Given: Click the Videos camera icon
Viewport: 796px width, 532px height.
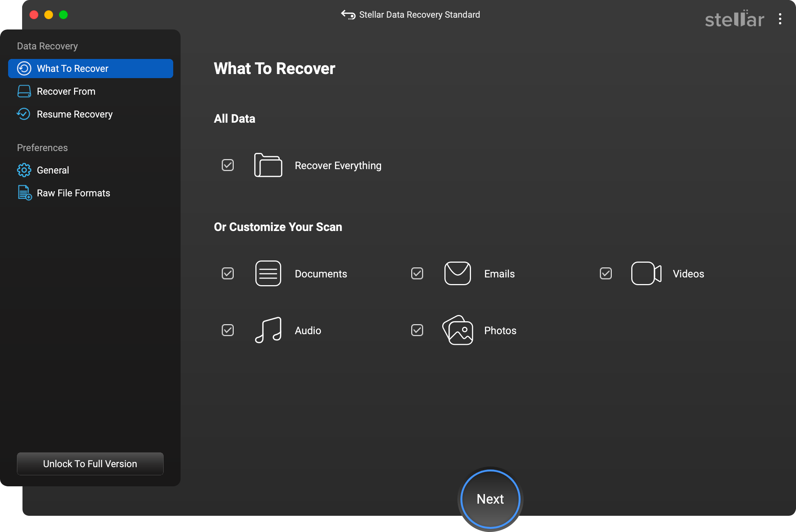Looking at the screenshot, I should coord(646,273).
